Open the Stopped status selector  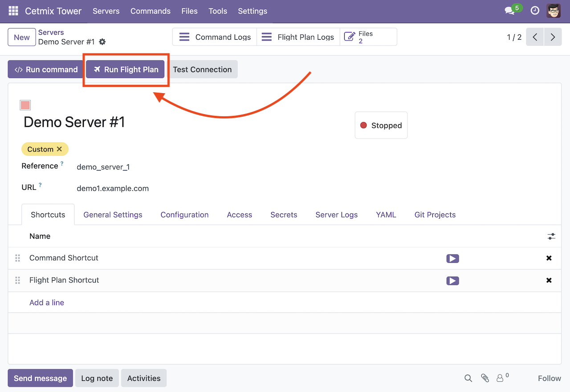coord(381,126)
